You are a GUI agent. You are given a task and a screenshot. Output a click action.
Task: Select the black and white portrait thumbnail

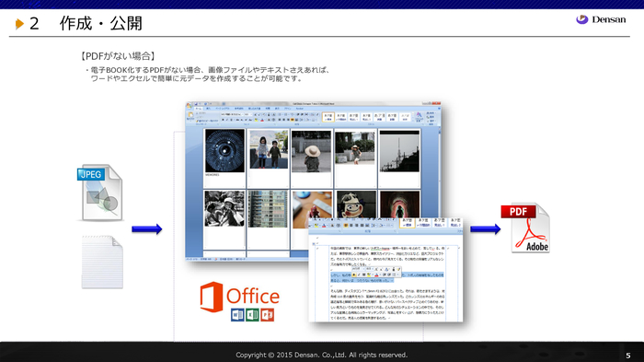point(224,208)
